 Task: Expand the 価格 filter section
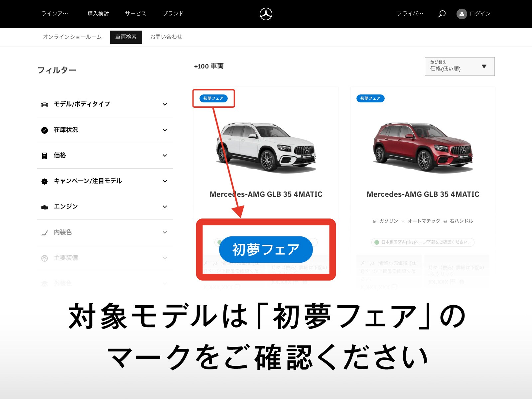tap(165, 155)
